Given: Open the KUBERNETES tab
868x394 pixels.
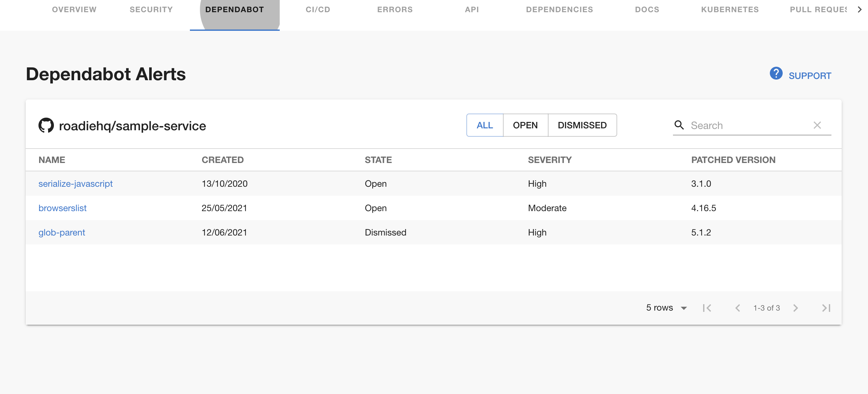Looking at the screenshot, I should coord(729,9).
